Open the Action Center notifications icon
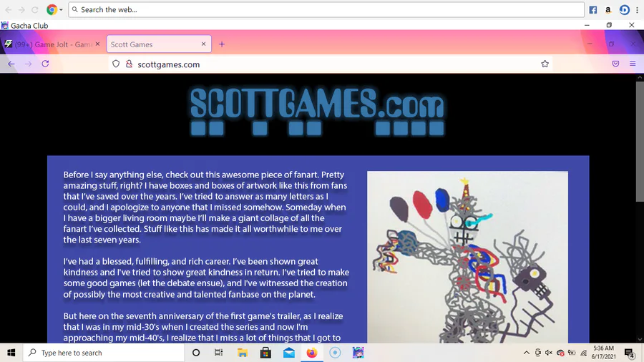The height and width of the screenshot is (362, 644). pyautogui.click(x=629, y=353)
